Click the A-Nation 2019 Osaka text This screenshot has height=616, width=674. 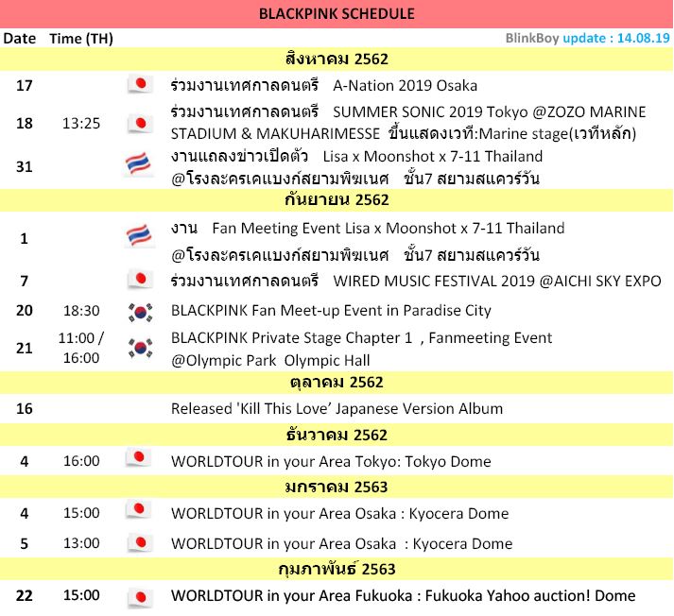[x=405, y=85]
